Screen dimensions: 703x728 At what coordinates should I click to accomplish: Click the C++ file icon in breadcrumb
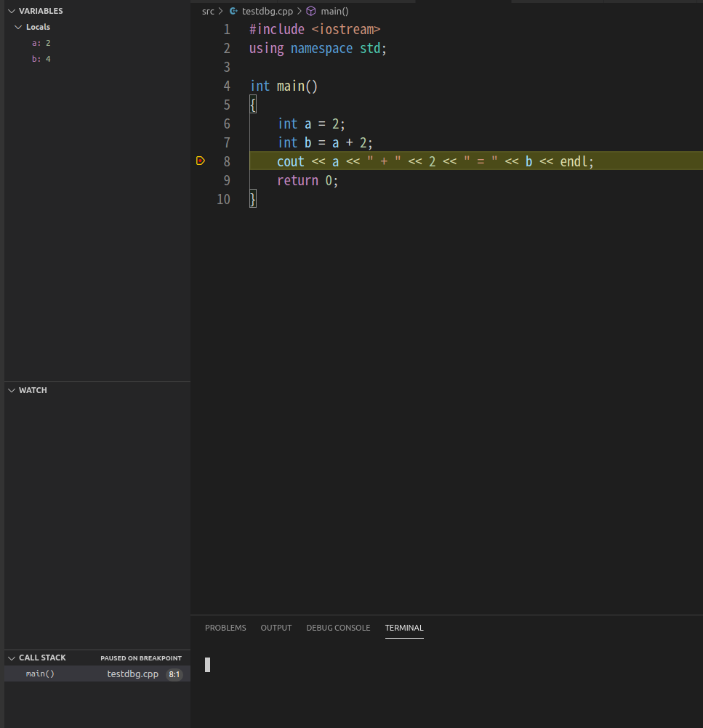coord(233,11)
